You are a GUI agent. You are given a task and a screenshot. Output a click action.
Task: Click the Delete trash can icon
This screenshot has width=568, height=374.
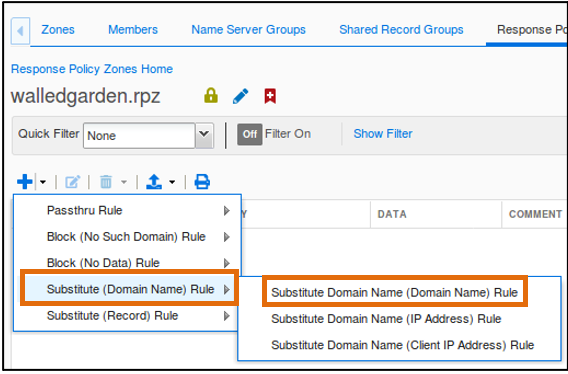pyautogui.click(x=106, y=182)
